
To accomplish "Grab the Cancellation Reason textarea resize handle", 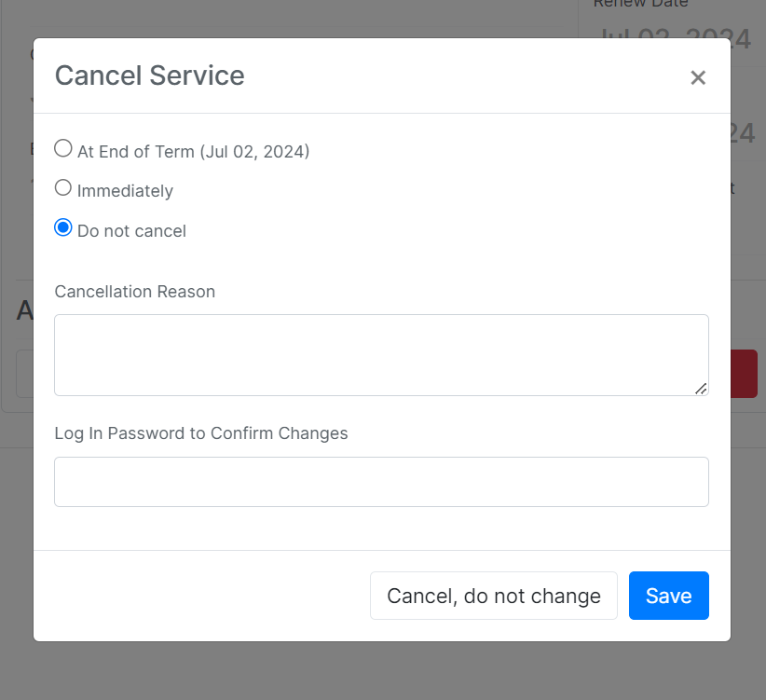I will 701,389.
